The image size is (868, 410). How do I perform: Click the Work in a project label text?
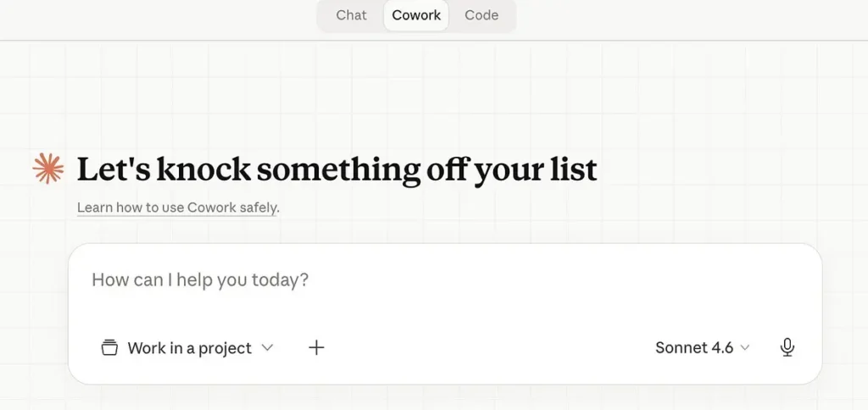190,348
